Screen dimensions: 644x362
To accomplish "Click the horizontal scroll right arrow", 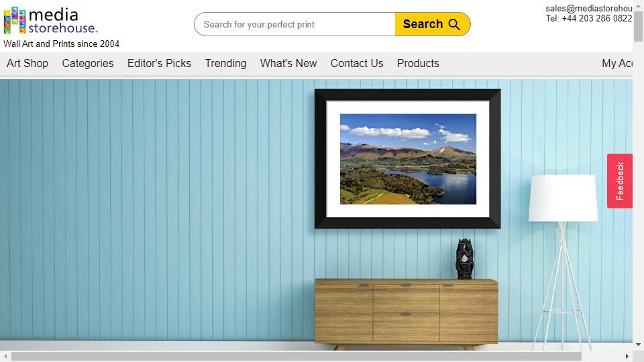I will coord(627,356).
